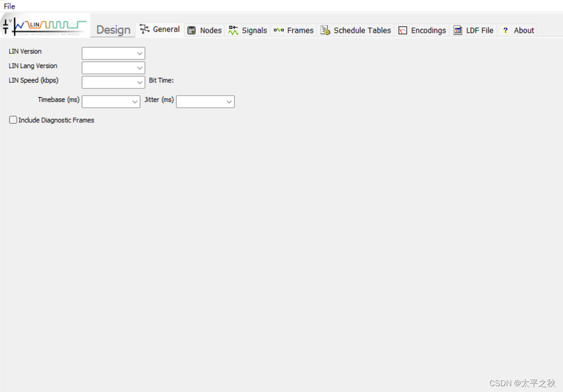Click the LDF File icon
Screen dimensions: 563x392
tap(458, 30)
